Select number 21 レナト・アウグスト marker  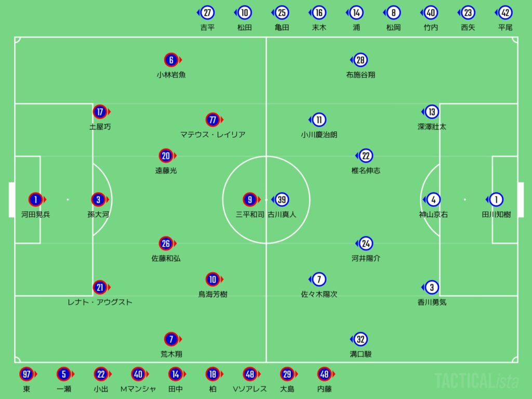[100, 287]
